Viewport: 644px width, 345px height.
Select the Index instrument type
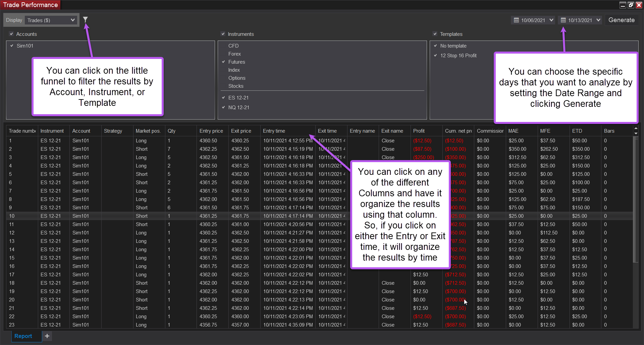[234, 70]
